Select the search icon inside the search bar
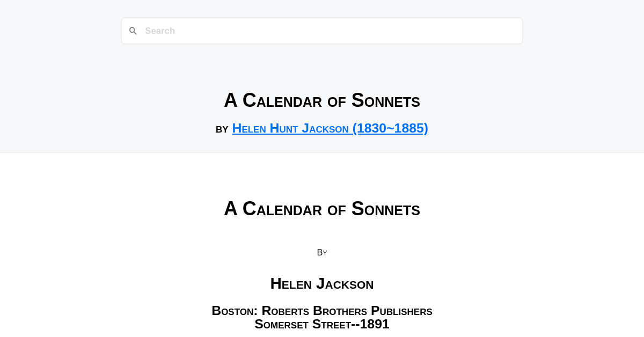The height and width of the screenshot is (337, 644). 133,31
